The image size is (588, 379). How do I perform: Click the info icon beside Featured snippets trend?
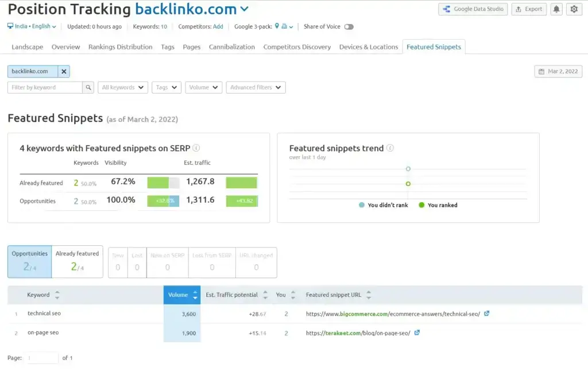(391, 148)
